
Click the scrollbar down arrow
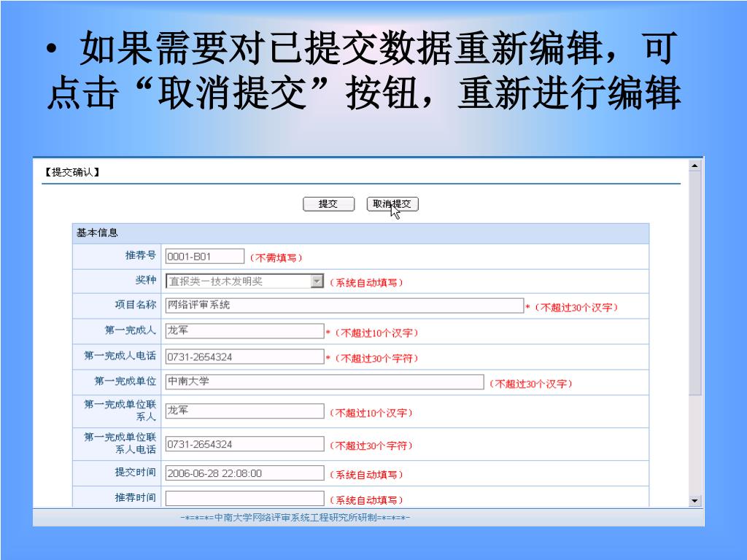pos(694,500)
